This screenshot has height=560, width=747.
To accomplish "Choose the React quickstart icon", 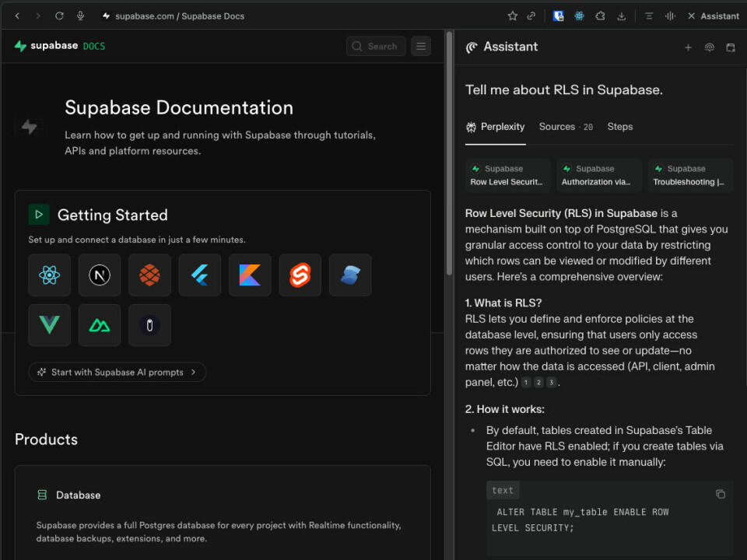I will (x=50, y=275).
